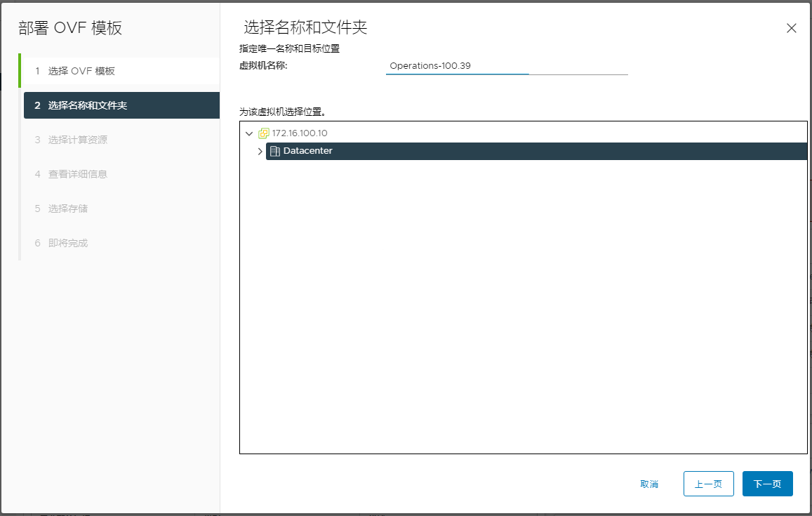This screenshot has width=812, height=516.
Task: Click step 4 查看详细信息
Action: (x=77, y=174)
